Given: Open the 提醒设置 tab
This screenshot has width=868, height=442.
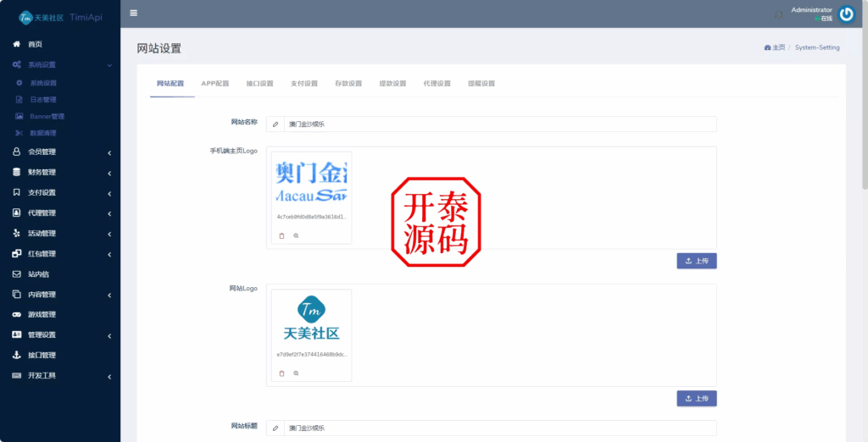Looking at the screenshot, I should point(481,84).
